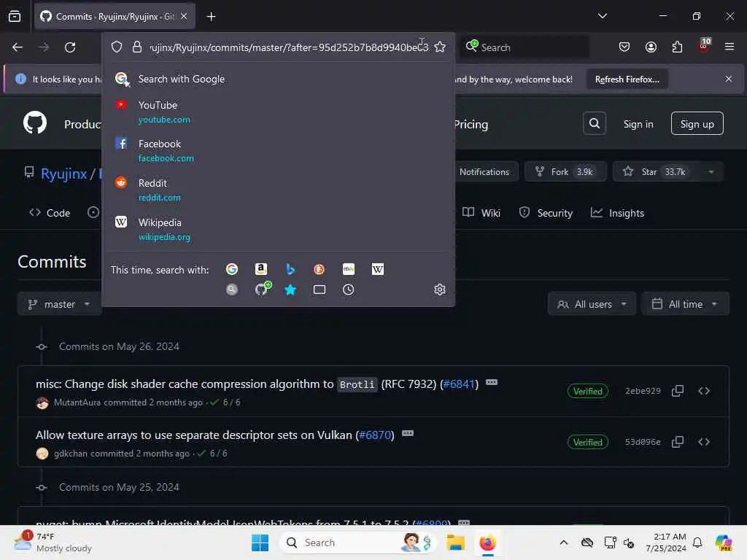Click the site padlock icon
Viewport: 747px width, 560px height.
click(x=137, y=47)
